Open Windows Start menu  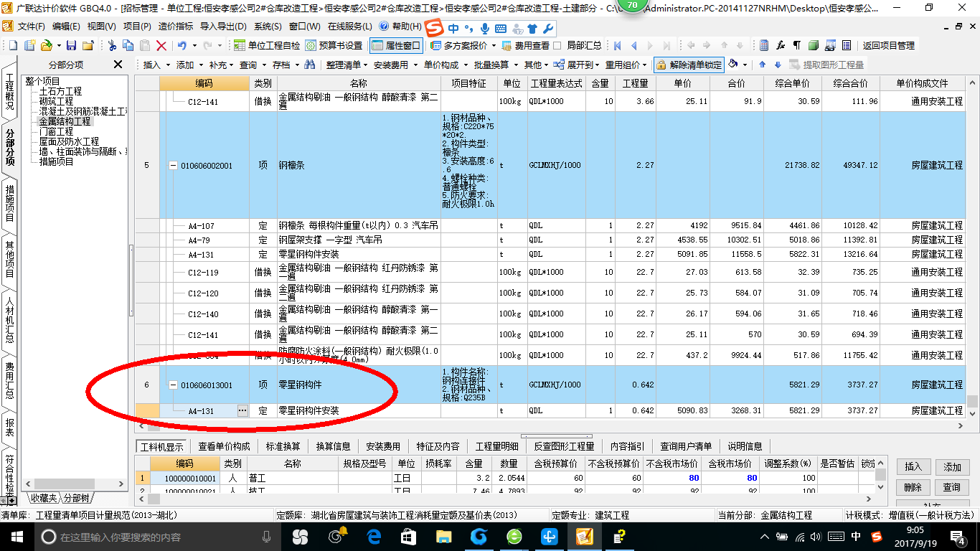tap(16, 536)
